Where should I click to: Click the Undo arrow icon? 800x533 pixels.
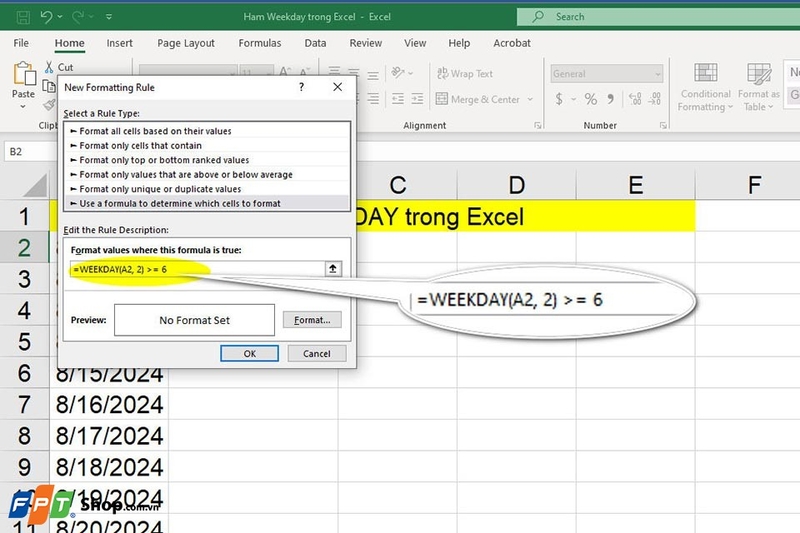[47, 17]
